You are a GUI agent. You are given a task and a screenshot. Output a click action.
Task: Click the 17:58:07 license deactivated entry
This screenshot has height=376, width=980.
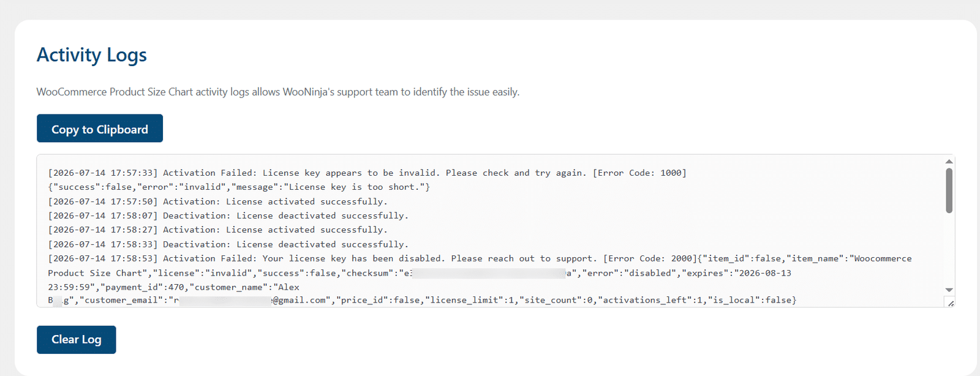point(228,216)
